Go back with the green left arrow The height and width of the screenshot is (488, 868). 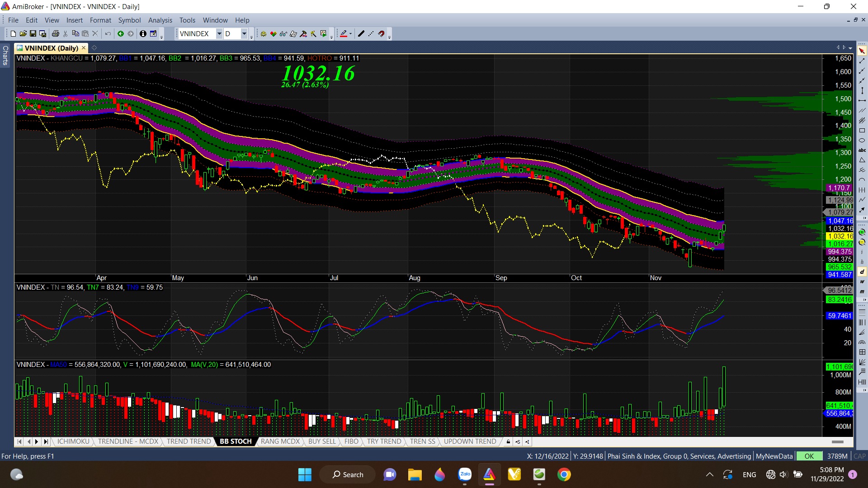point(121,33)
